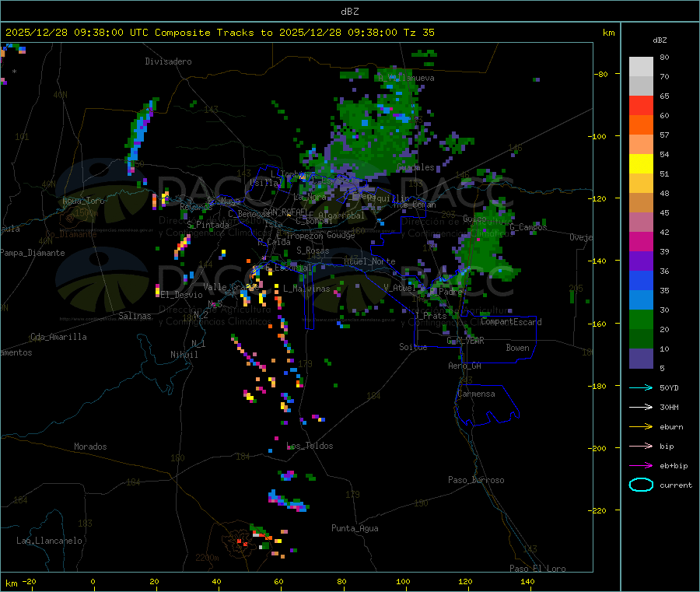Click the magenta eb+bip arrow in the legend
Viewport: 700px width, 592px height.
[x=641, y=466]
